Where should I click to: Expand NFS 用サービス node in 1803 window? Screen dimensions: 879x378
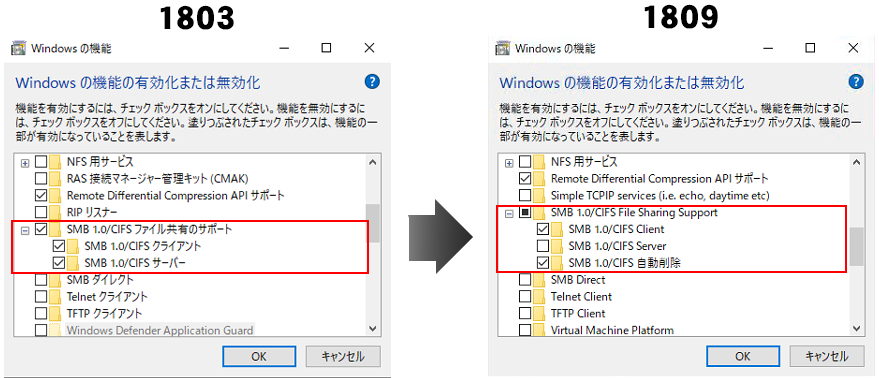[x=25, y=163]
